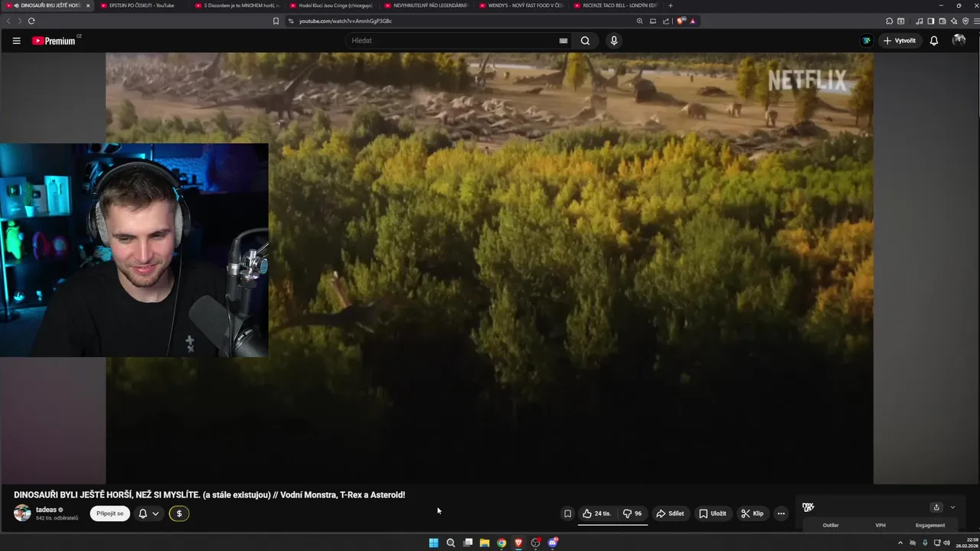This screenshot has height=551, width=980.
Task: Click the Uložit save button
Action: pos(712,514)
